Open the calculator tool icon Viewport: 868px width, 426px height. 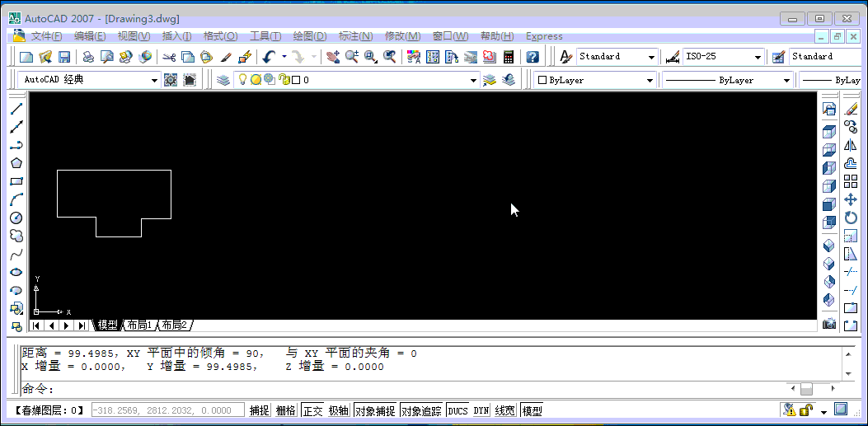coord(509,57)
